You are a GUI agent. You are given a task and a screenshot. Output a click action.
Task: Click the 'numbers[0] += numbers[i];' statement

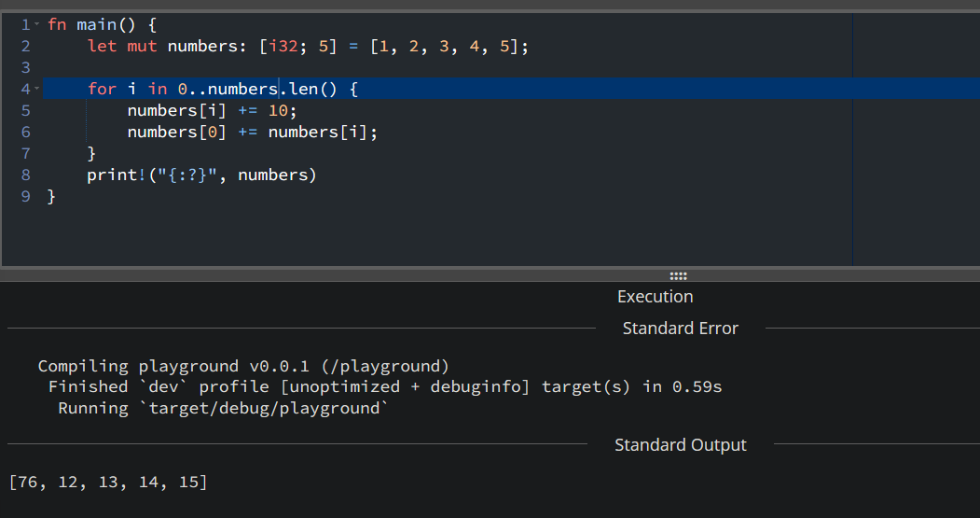[253, 132]
